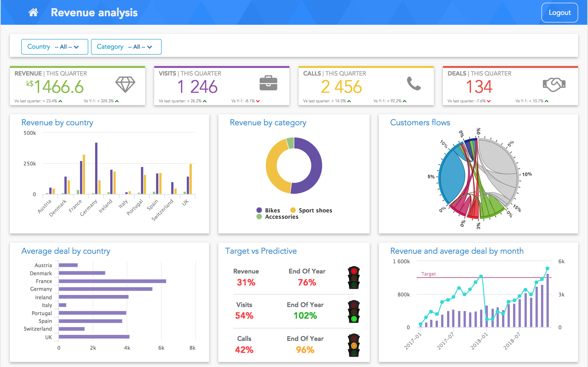588x367 pixels.
Task: Click the diamond icon in Revenue card
Action: (x=125, y=84)
